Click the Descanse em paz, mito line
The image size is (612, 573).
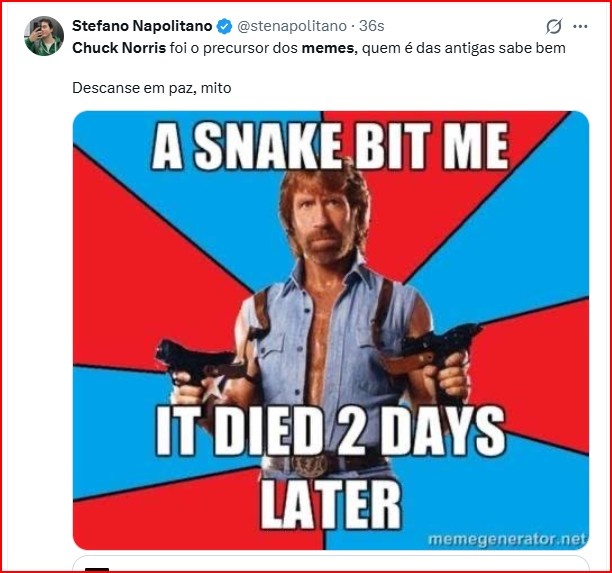click(x=150, y=88)
